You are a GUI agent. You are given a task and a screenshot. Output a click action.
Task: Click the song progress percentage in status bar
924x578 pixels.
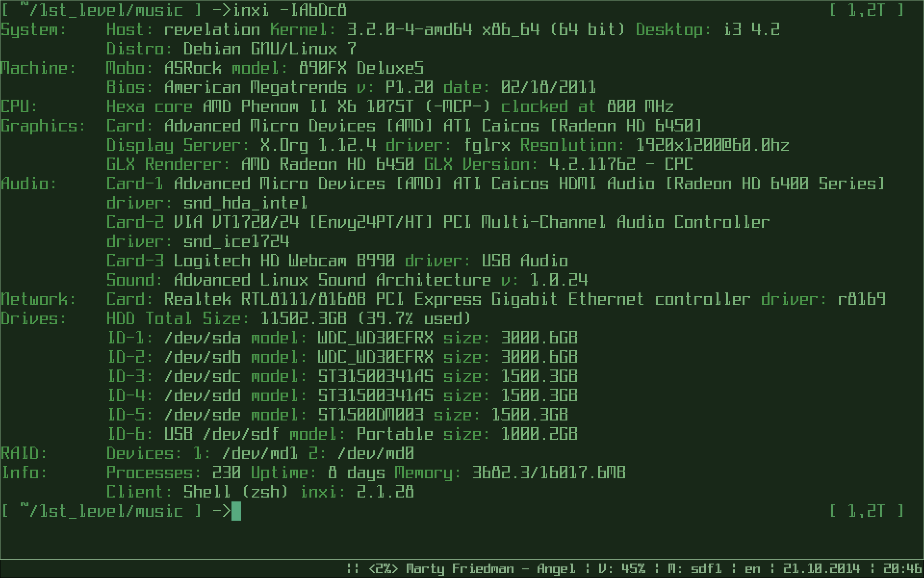[383, 569]
